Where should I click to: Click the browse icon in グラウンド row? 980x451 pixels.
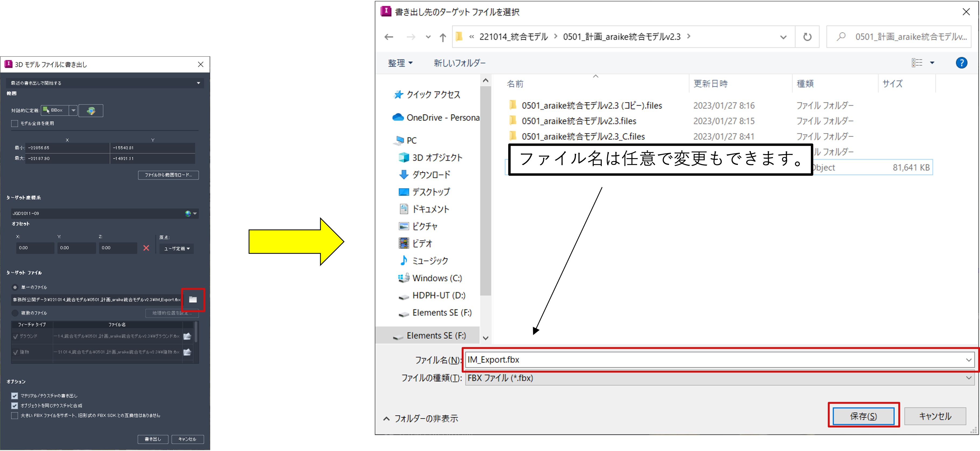[x=187, y=336]
